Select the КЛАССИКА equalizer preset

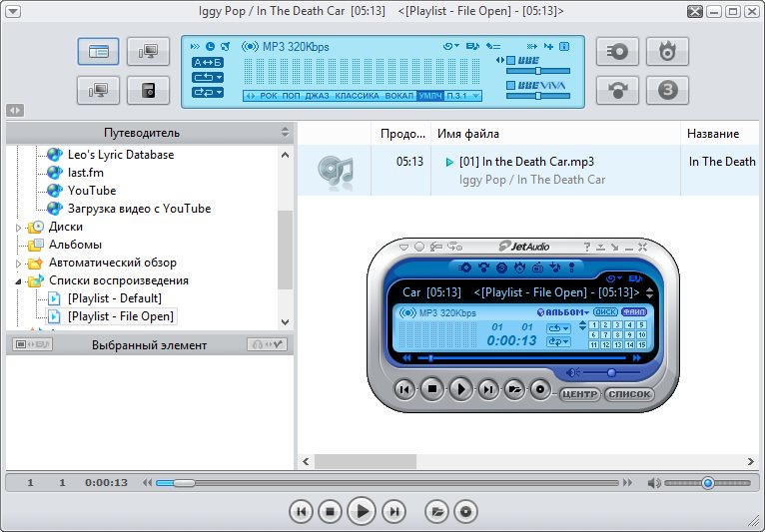[357, 96]
